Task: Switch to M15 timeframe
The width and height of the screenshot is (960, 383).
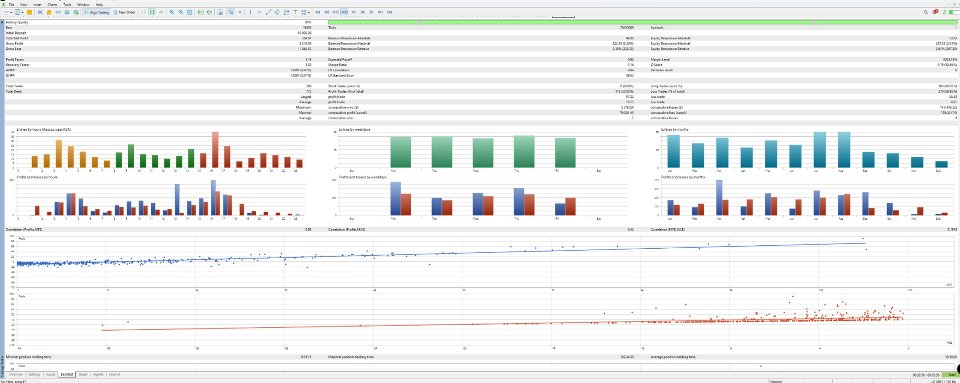Action: click(x=336, y=12)
